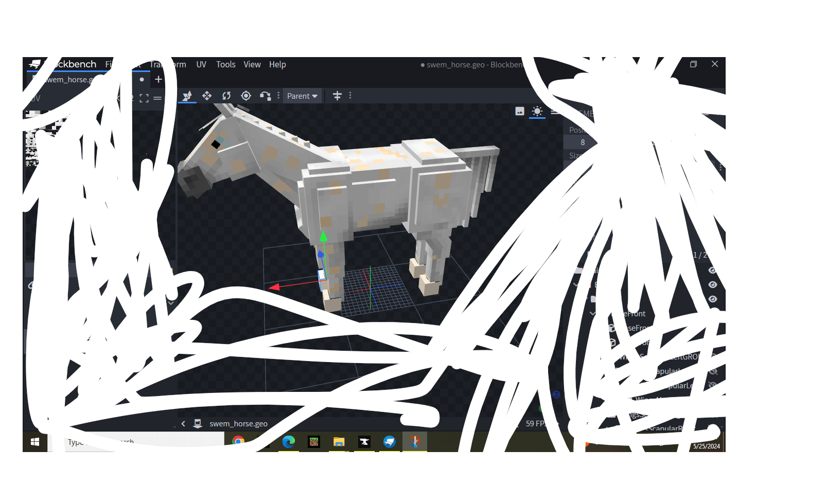Select the Resize tool cross-arrows icon
The height and width of the screenshot is (504, 826).
coord(207,96)
